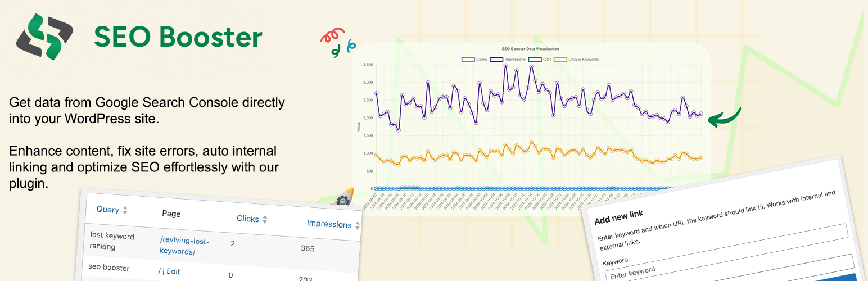Viewport: 868px width, 281px height.
Task: Sort table using Clicks sort arrows
Action: tap(265, 219)
